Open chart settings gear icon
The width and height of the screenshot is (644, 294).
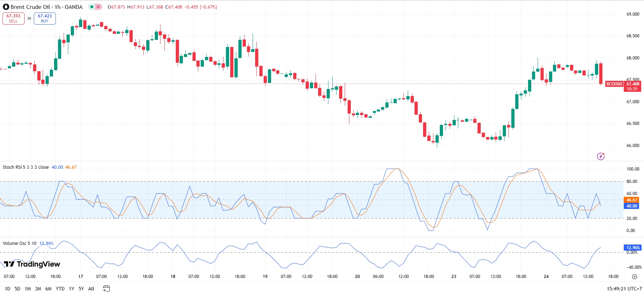[x=634, y=277]
